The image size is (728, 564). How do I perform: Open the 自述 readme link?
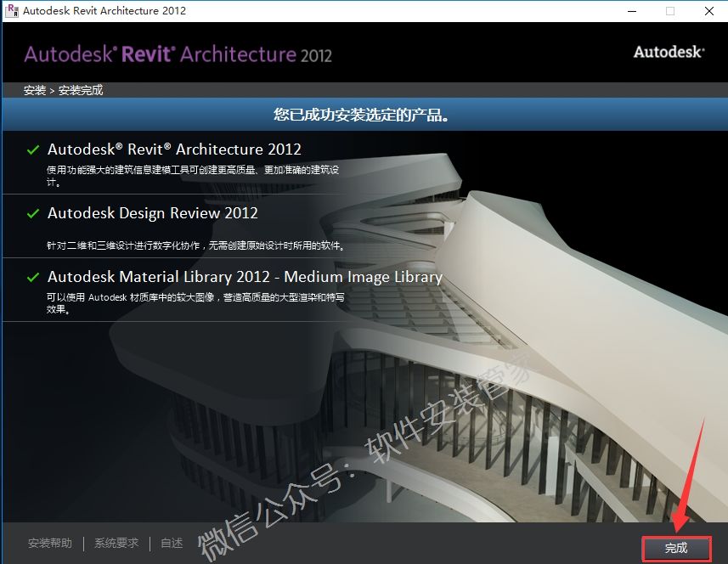[172, 544]
